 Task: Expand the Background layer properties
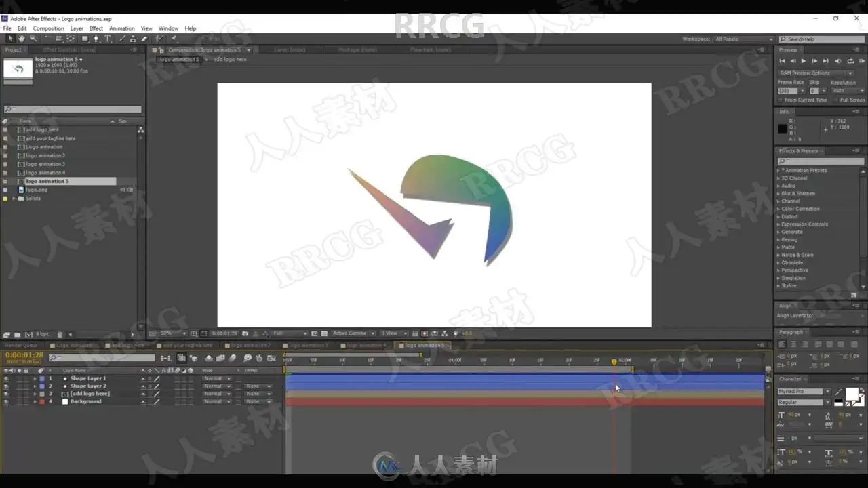click(35, 401)
